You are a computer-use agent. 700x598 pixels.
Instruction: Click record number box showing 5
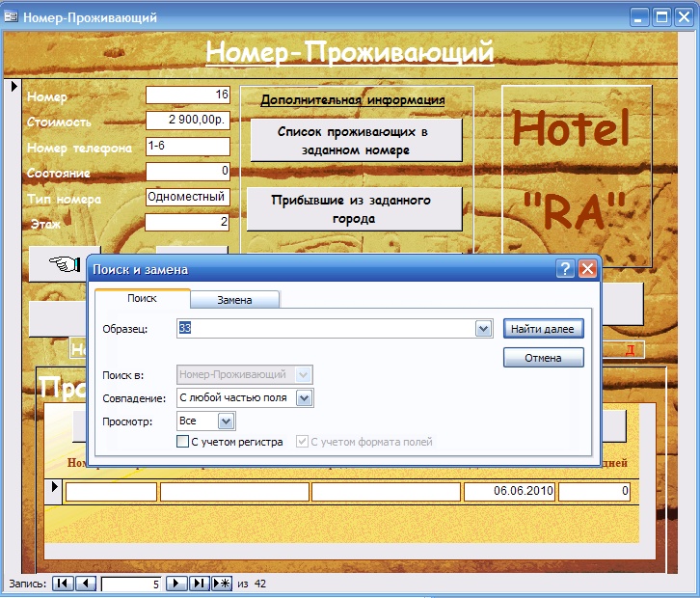131,584
